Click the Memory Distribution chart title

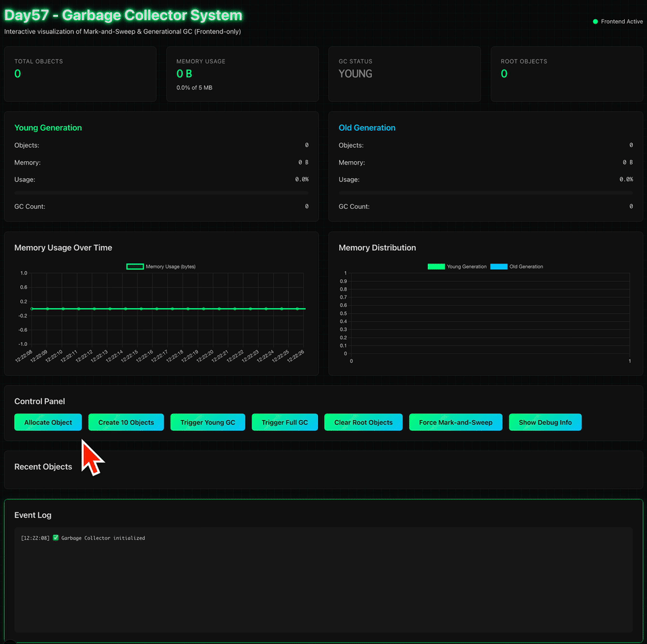pyautogui.click(x=377, y=247)
